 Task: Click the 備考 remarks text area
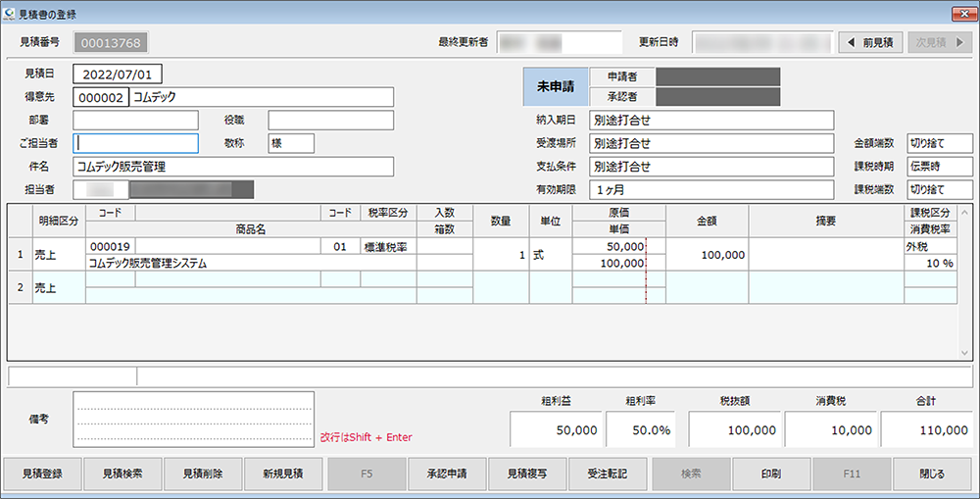click(193, 419)
